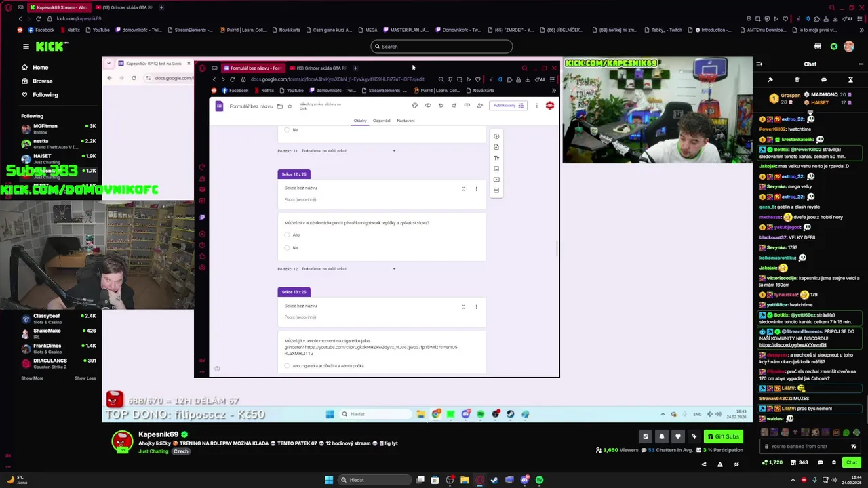This screenshot has height=488, width=868.
Task: Open the Home page in Kick sidebar
Action: pos(34,68)
